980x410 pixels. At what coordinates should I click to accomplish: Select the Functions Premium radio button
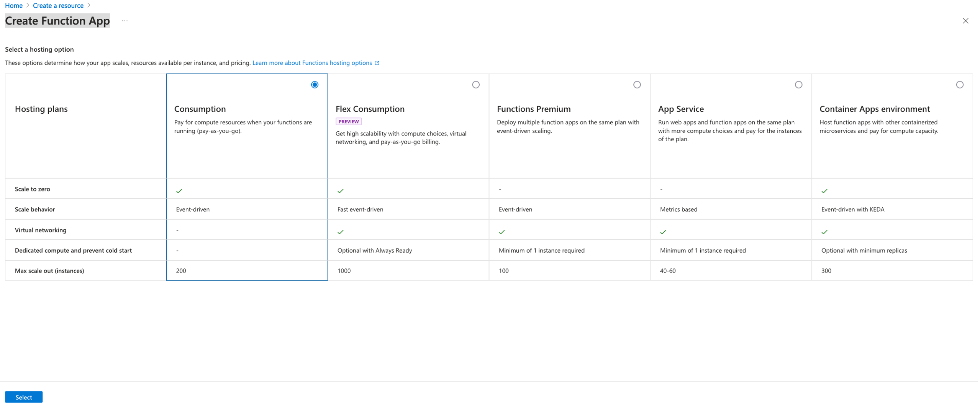pyautogui.click(x=637, y=85)
